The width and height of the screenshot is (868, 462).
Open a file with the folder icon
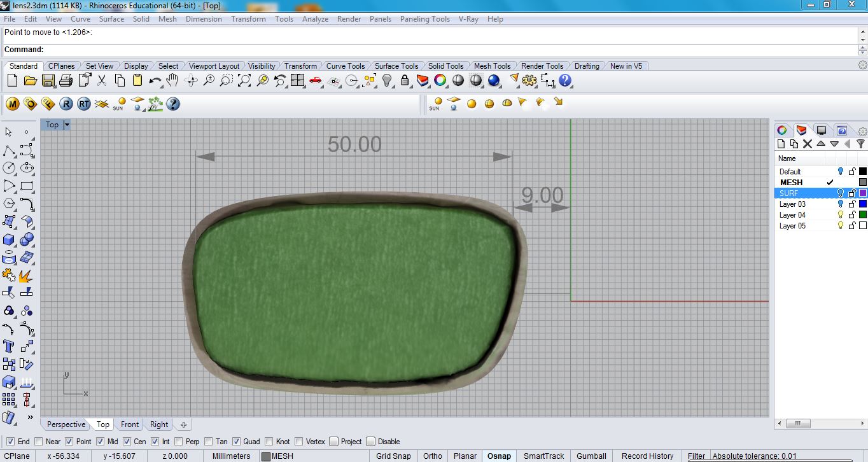coord(30,81)
